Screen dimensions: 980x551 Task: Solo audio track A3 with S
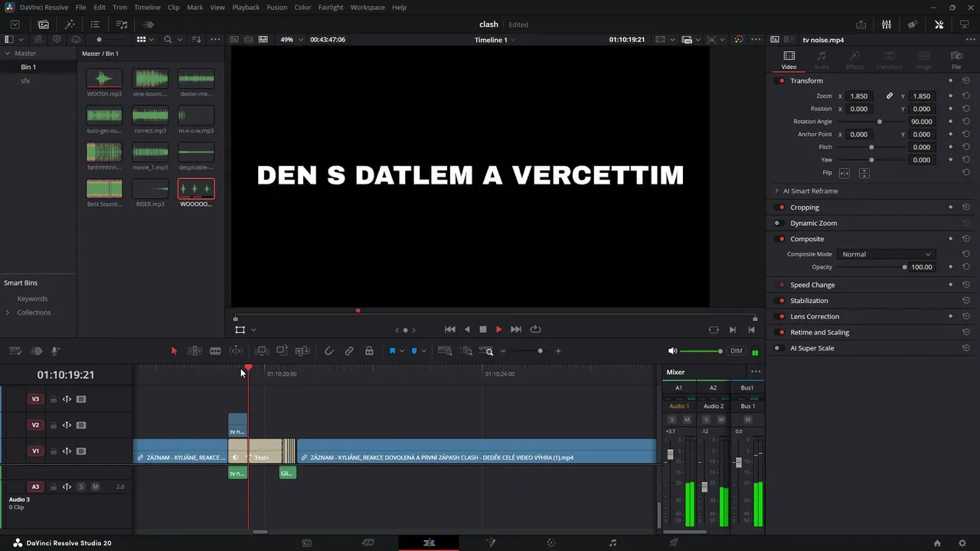[x=81, y=487]
